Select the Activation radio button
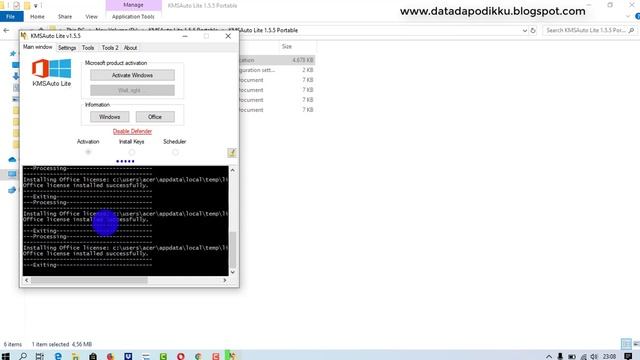 click(x=88, y=152)
